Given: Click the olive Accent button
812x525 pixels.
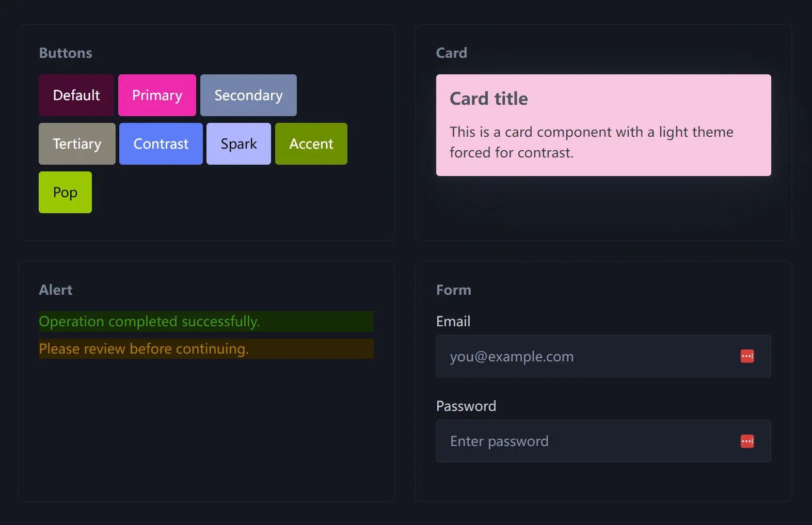Looking at the screenshot, I should (311, 144).
